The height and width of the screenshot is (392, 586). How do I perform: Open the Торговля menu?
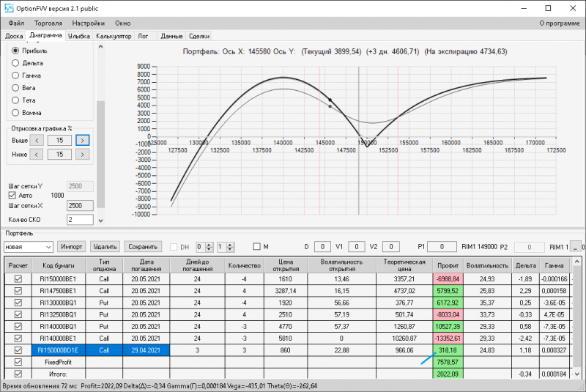click(48, 23)
